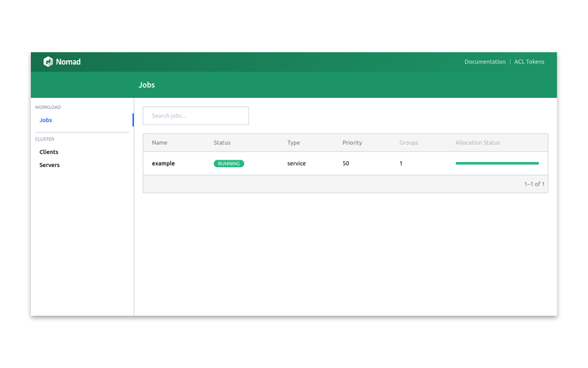Open the Documentation link

(484, 62)
